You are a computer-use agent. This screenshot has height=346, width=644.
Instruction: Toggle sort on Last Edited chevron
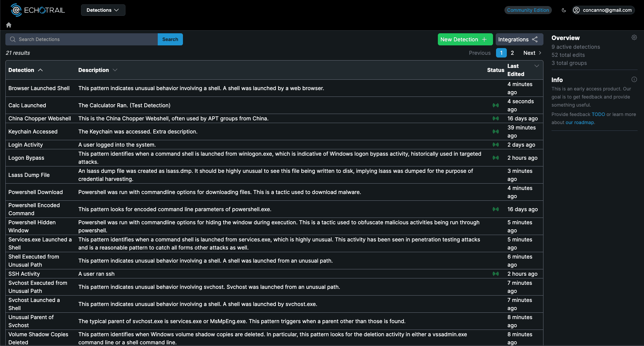[x=537, y=66]
